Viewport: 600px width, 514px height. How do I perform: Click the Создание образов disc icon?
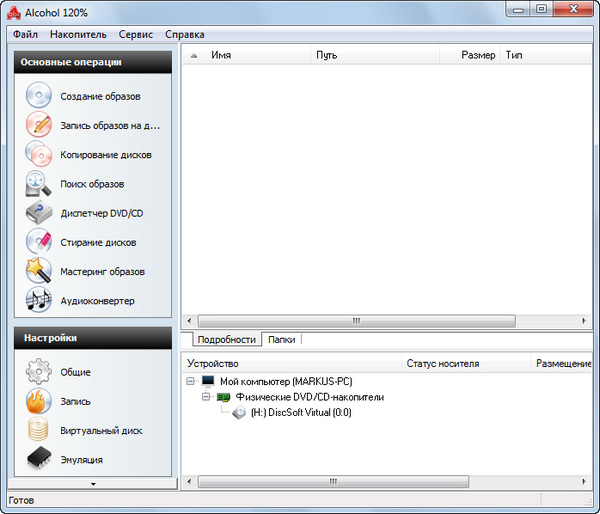pos(38,97)
